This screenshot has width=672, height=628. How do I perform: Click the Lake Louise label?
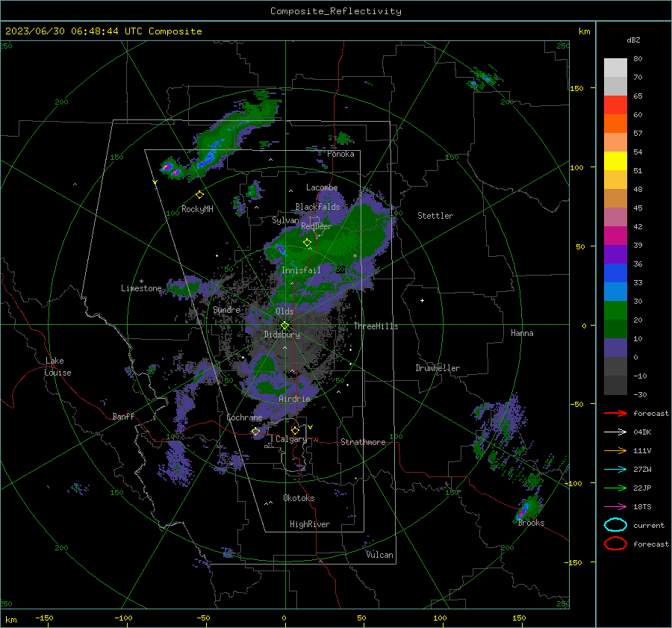pyautogui.click(x=57, y=367)
